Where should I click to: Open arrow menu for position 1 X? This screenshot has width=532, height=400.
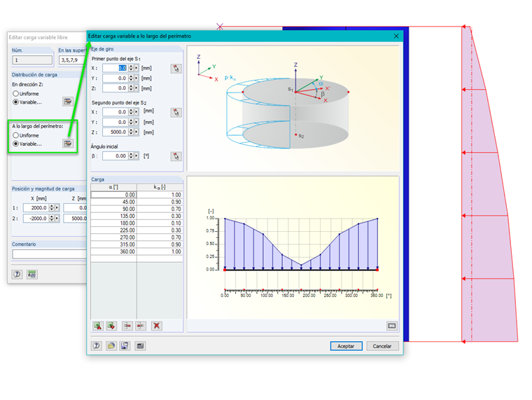(57, 208)
